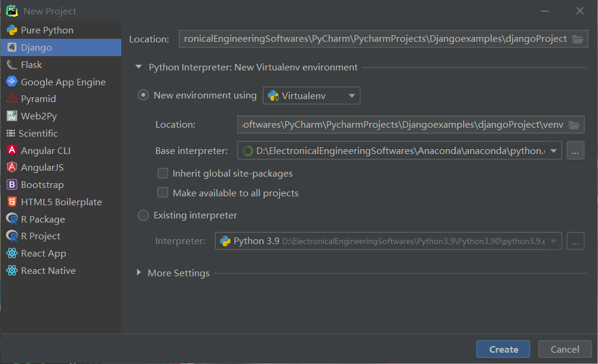This screenshot has width=598, height=364.
Task: Pick Pyramid project type
Action: (x=61, y=99)
